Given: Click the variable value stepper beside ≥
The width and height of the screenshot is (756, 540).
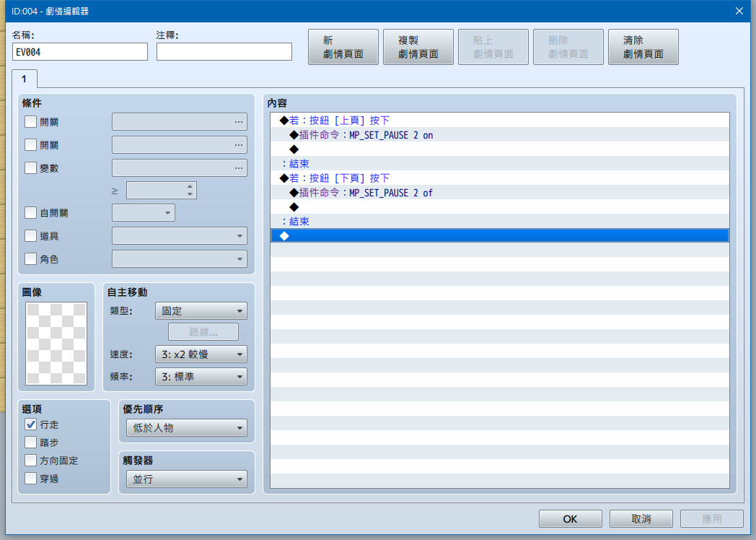Looking at the screenshot, I should 162,191.
